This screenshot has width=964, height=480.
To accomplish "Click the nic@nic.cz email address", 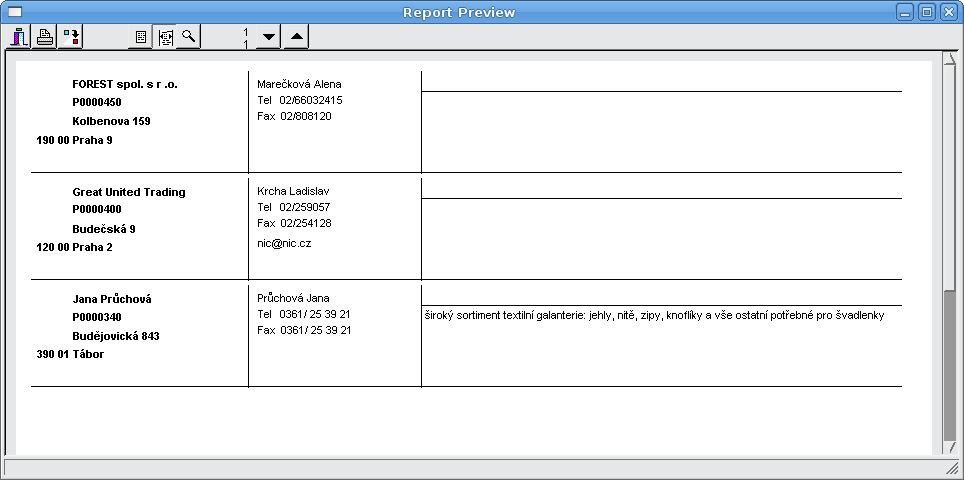I will 284,243.
